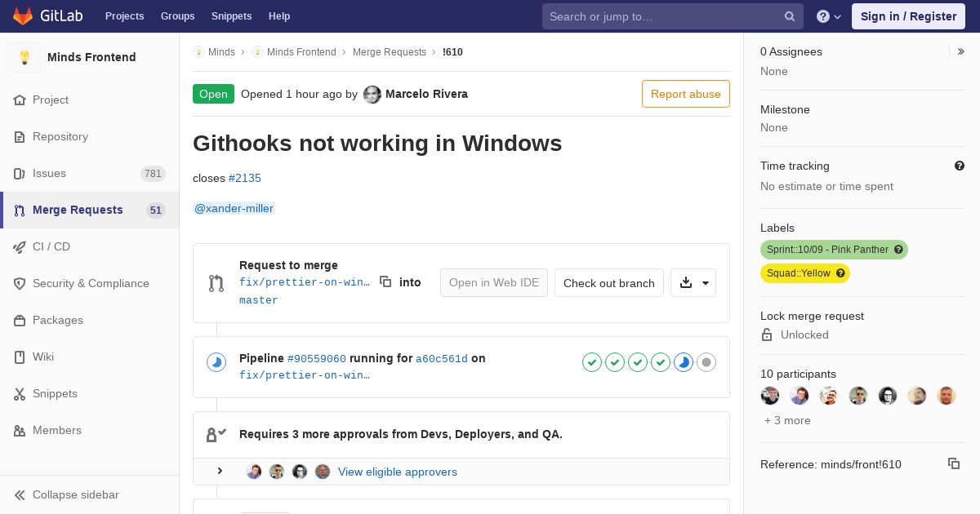Open the running pipeline stage icon
Screen dimensions: 980x514
684,362
